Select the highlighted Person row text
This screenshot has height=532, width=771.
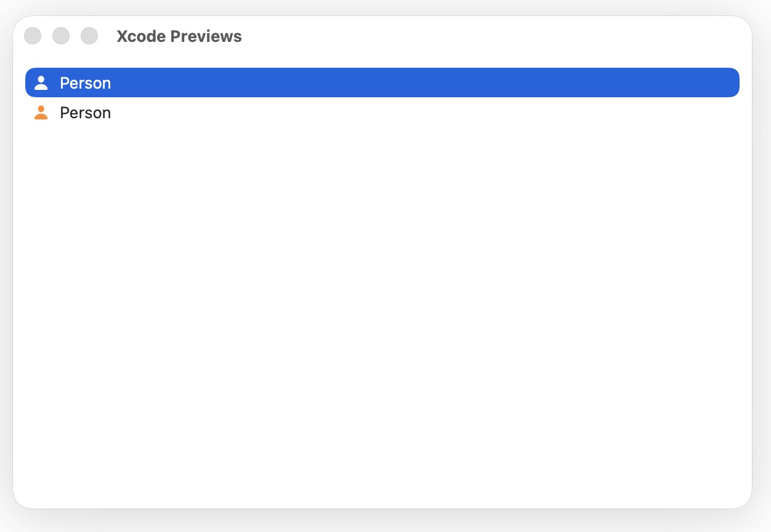click(85, 83)
